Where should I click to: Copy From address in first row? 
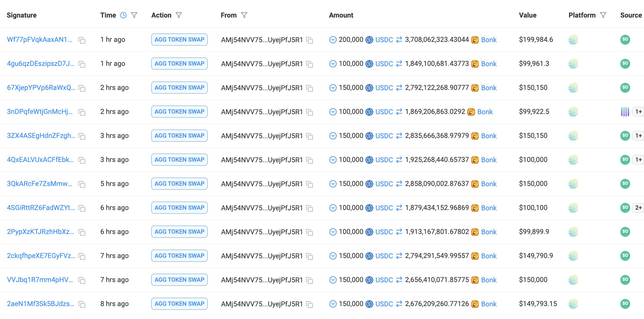point(310,40)
